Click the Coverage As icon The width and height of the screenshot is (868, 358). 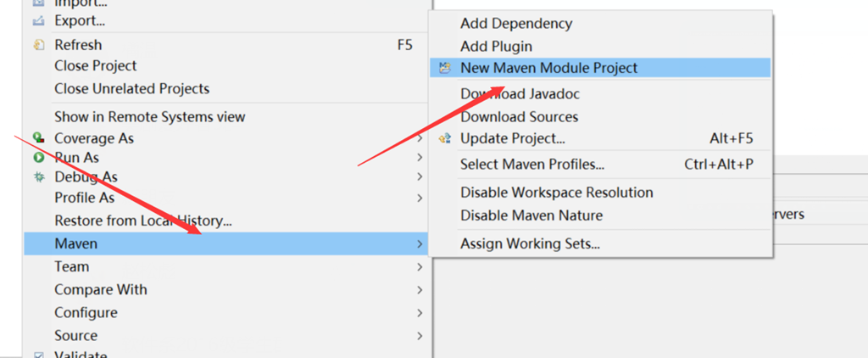pyautogui.click(x=38, y=137)
